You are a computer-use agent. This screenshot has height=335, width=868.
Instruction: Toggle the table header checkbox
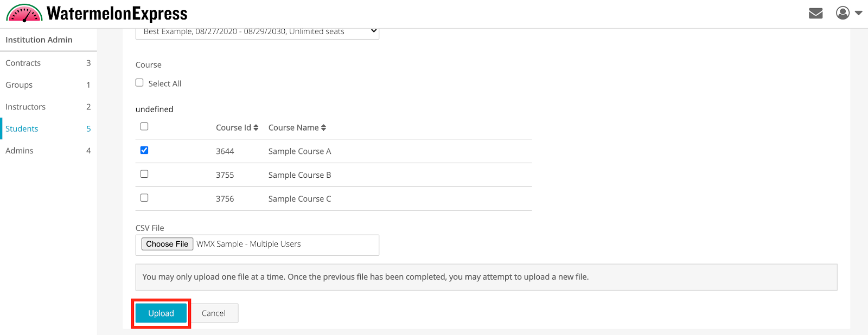point(144,126)
